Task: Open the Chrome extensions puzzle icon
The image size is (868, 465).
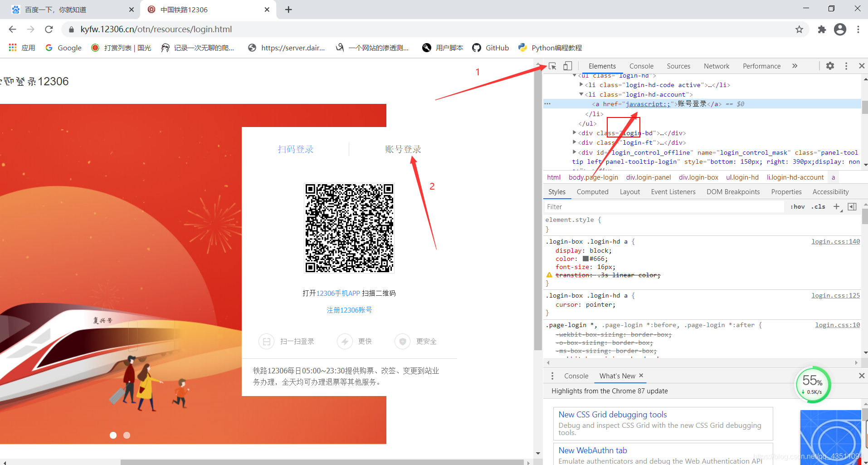Action: [x=822, y=29]
